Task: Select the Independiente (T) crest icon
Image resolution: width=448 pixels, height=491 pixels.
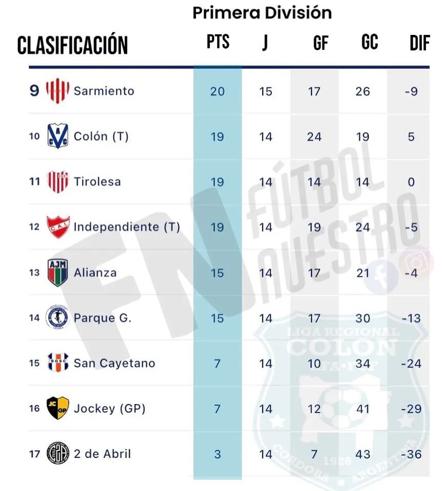Action: tap(57, 226)
